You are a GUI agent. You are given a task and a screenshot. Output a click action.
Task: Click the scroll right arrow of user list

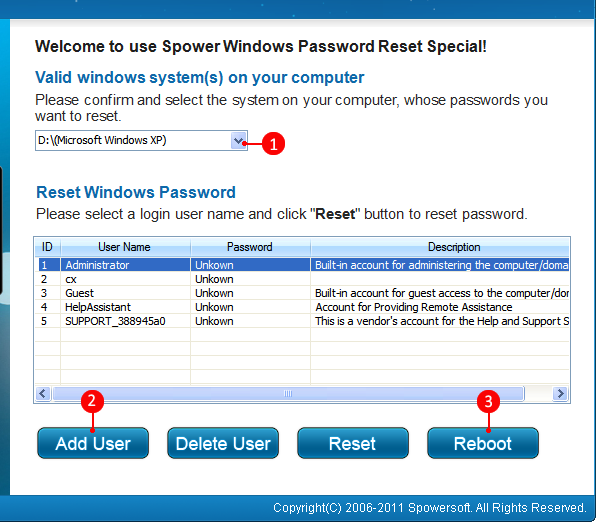[x=560, y=393]
